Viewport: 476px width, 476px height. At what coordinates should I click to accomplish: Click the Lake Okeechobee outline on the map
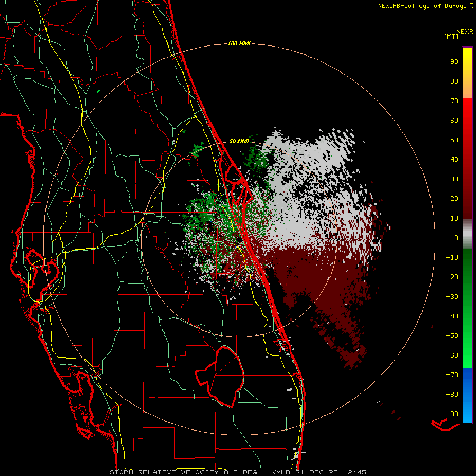(x=220, y=377)
